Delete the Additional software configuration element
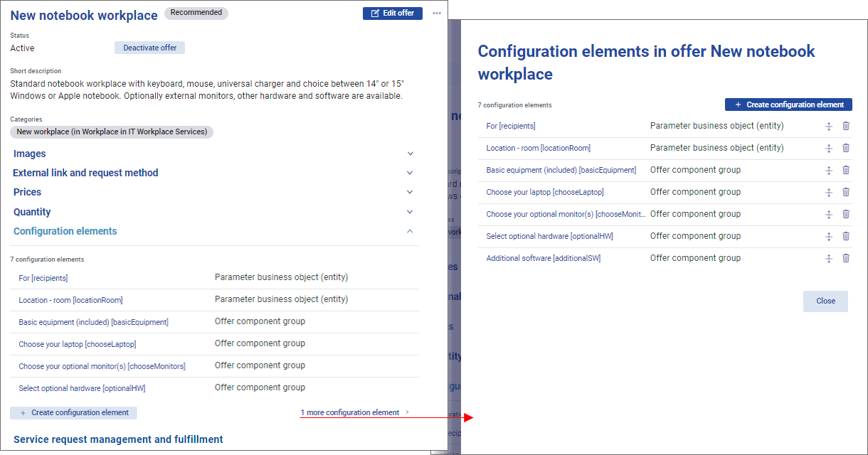Image resolution: width=868 pixels, height=455 pixels. click(x=846, y=259)
